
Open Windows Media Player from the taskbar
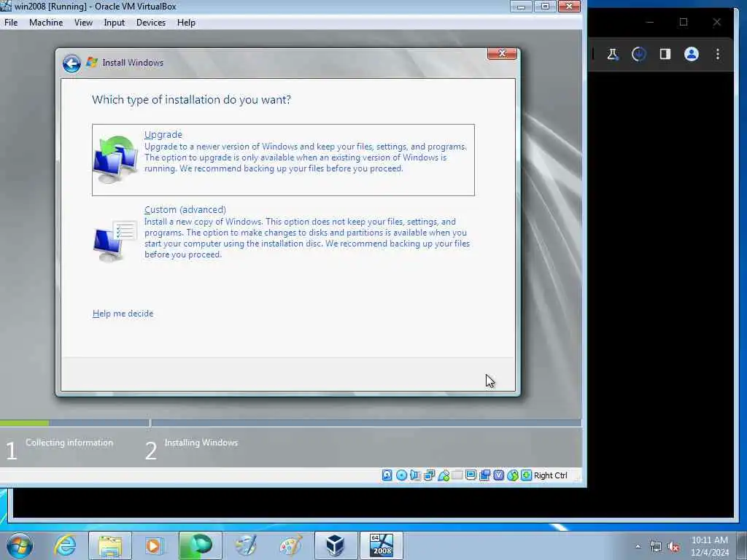(153, 545)
